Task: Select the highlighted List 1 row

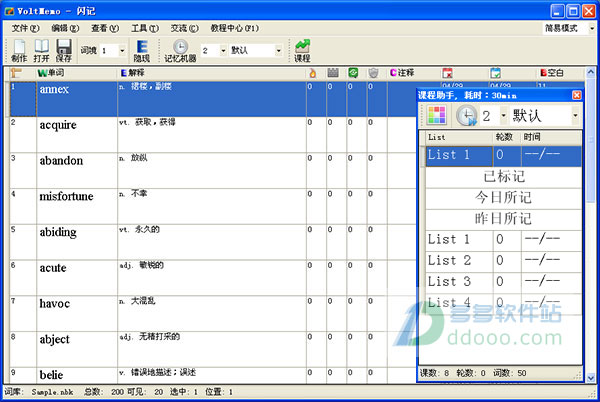Action: point(503,156)
